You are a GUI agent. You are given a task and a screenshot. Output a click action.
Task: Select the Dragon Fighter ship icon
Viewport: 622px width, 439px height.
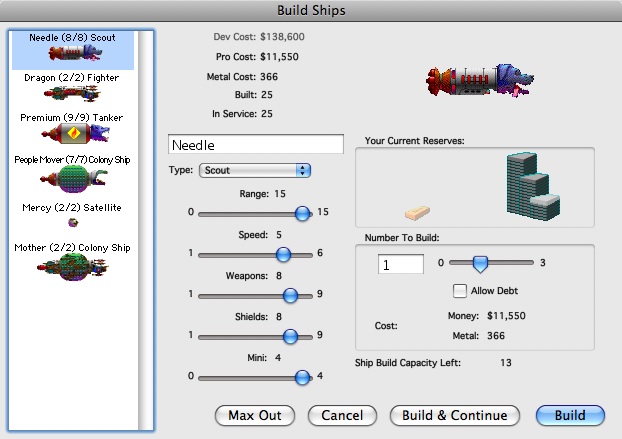71,92
